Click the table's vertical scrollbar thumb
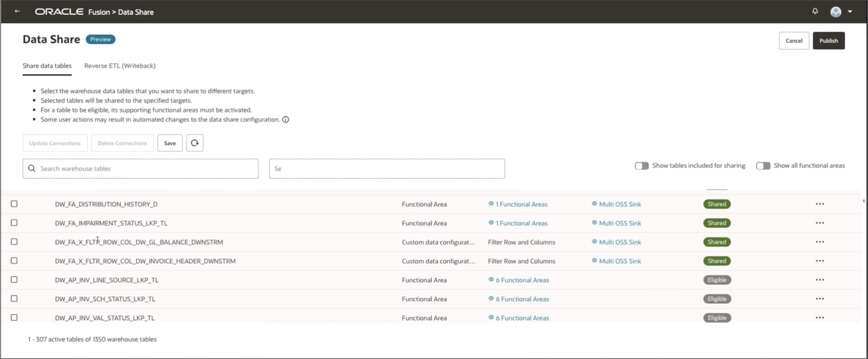The height and width of the screenshot is (359, 868). pyautogui.click(x=863, y=201)
